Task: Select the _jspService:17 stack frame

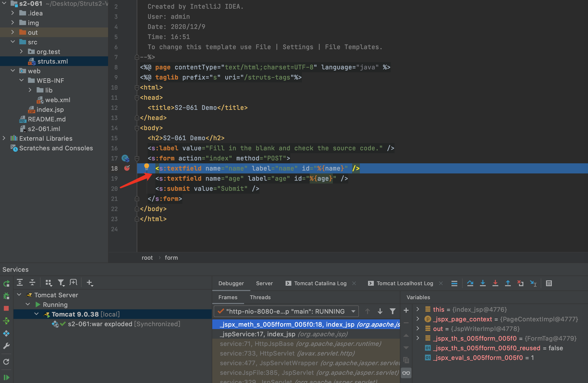Action: click(x=306, y=334)
